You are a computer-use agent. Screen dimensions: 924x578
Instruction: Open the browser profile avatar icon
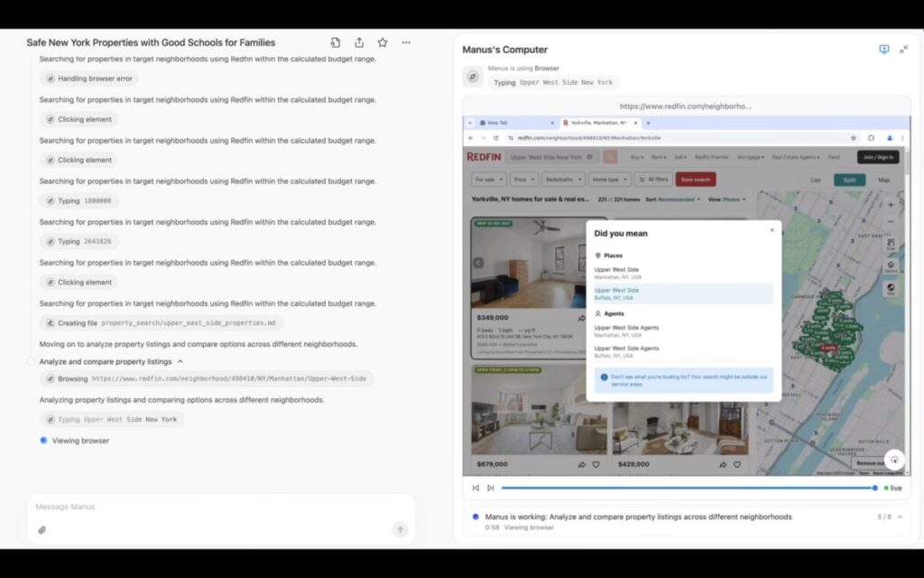(889, 138)
